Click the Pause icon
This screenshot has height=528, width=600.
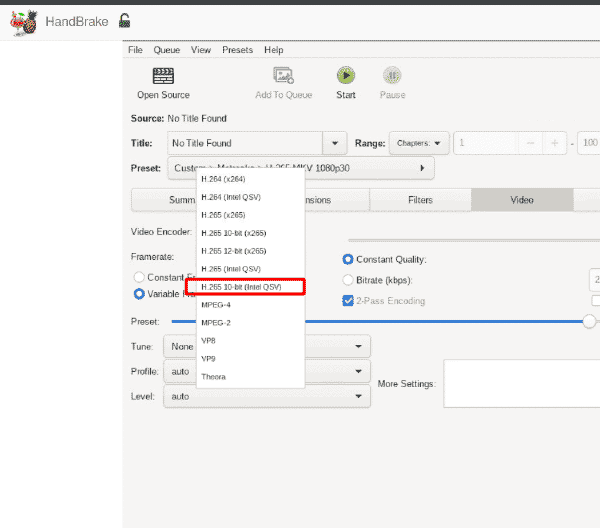click(x=392, y=75)
